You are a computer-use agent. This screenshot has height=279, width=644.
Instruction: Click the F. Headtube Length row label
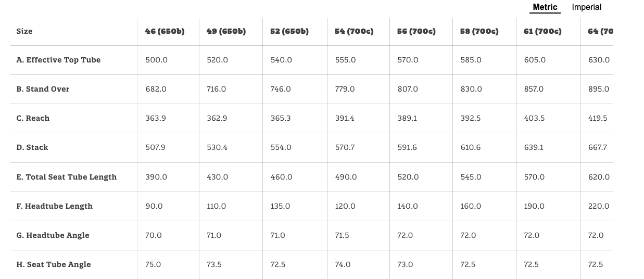(55, 206)
